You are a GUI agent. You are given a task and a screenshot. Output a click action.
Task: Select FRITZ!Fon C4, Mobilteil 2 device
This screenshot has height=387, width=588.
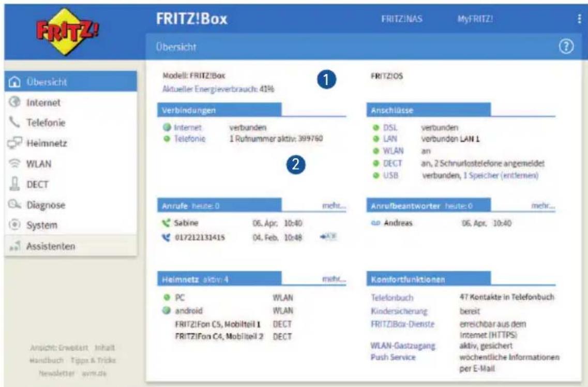[219, 336]
